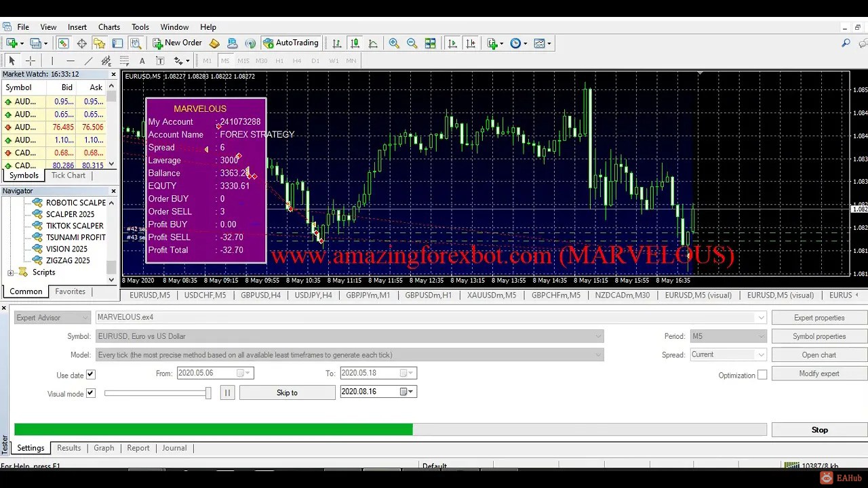Select the Fibonacci retracement tool
This screenshot has width=868, height=488.
(x=124, y=61)
